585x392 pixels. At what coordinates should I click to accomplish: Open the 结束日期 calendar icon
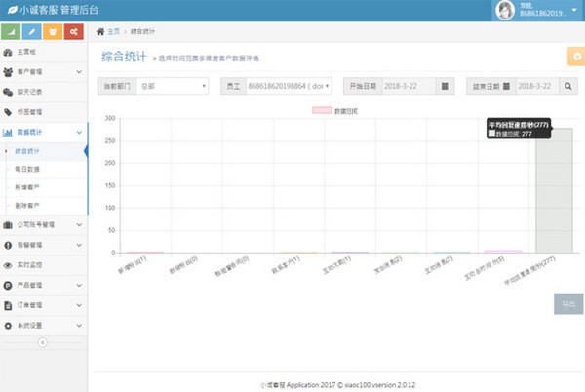click(549, 87)
